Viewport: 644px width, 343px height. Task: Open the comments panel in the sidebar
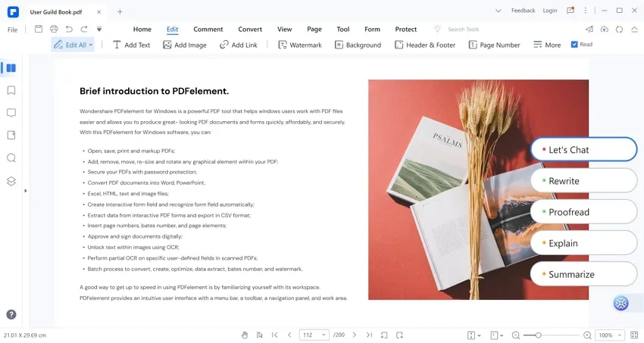click(11, 113)
